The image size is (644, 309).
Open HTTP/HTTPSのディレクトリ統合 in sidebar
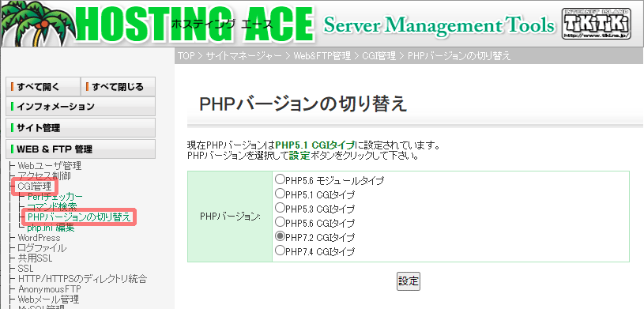click(82, 279)
